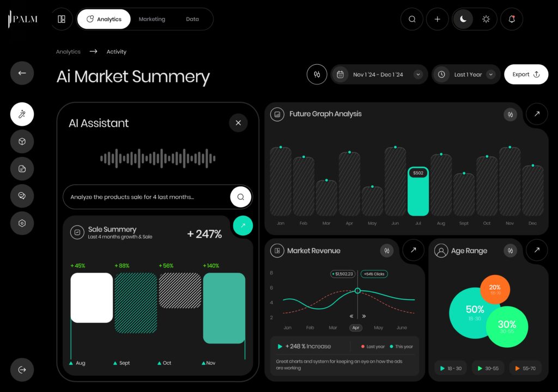Expand the Nov 1 '24 - Dec 1 '24 dropdown
The height and width of the screenshot is (392, 558).
[x=418, y=75]
